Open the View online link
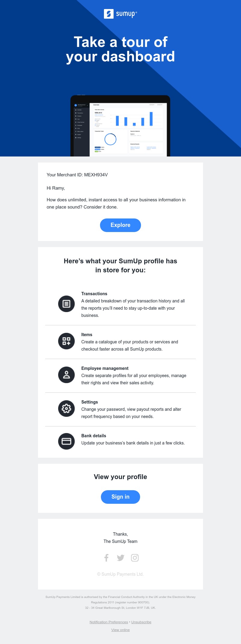 pyautogui.click(x=120, y=630)
